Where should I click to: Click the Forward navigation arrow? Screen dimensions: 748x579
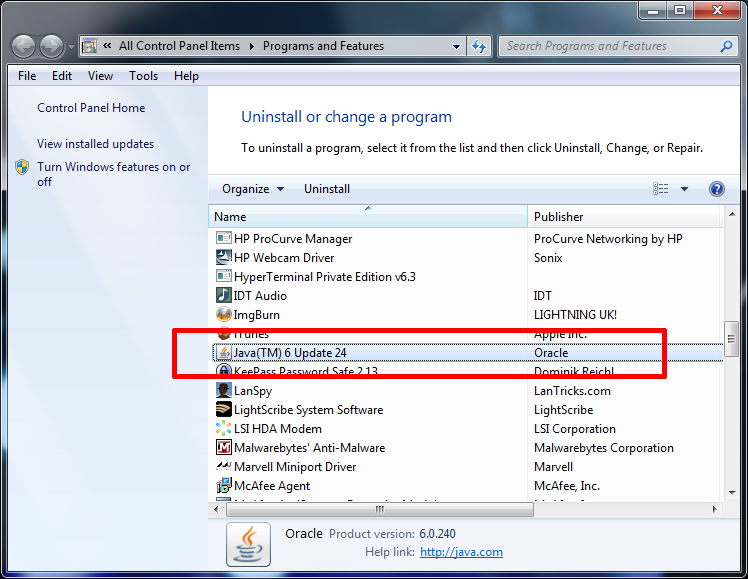point(51,47)
